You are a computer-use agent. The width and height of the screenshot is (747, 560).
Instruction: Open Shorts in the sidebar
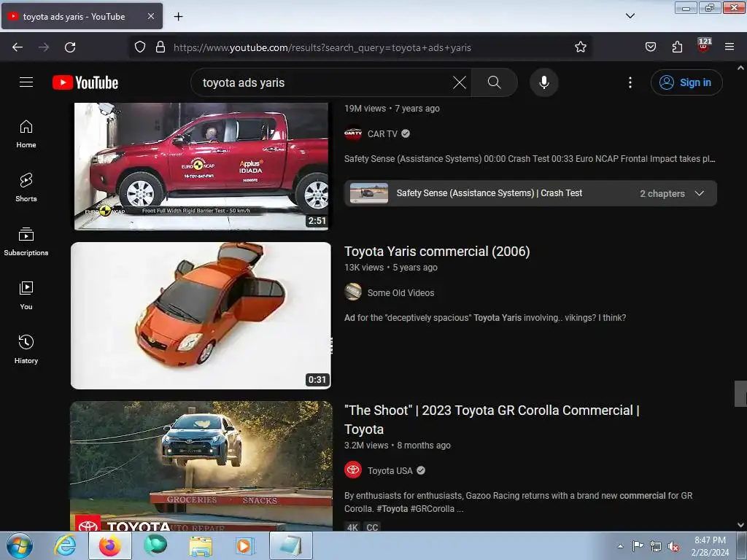pos(26,188)
